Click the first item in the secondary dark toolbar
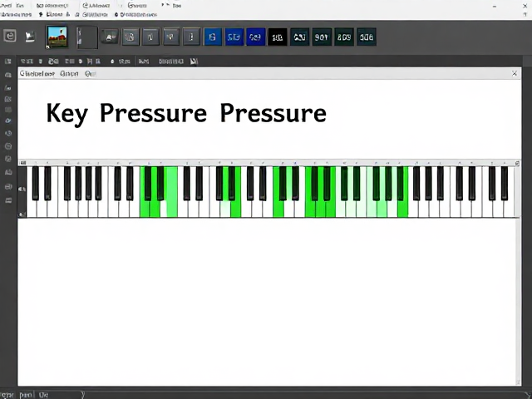 tap(27, 62)
